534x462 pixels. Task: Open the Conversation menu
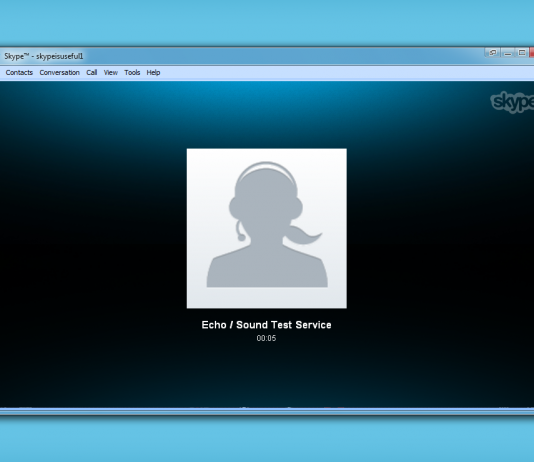pos(59,73)
